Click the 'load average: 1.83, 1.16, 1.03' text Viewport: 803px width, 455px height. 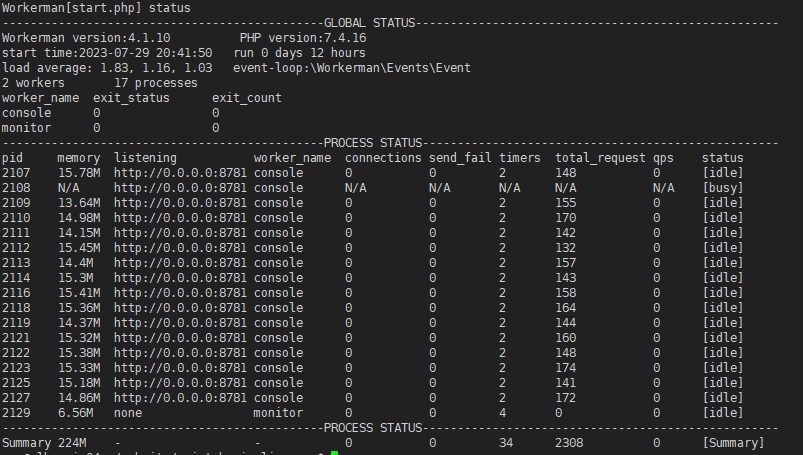pos(107,68)
